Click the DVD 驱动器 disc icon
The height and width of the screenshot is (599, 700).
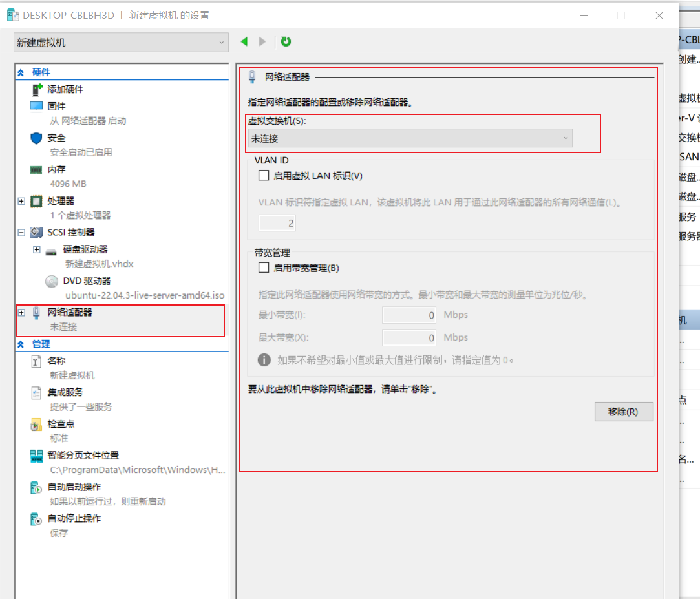(x=52, y=281)
